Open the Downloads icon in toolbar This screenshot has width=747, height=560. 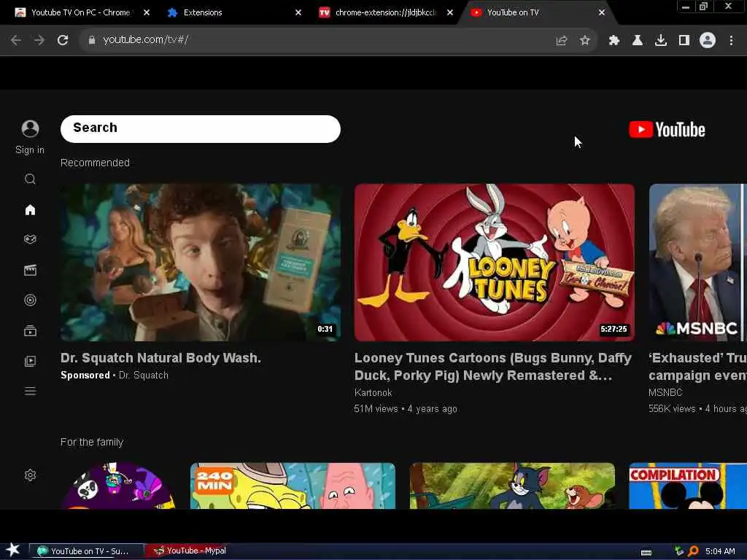[661, 41]
